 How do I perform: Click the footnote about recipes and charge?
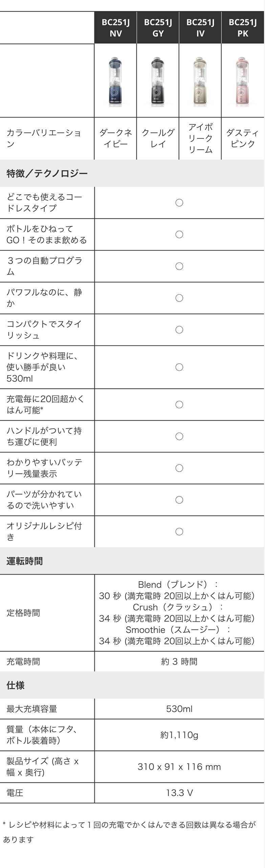(x=129, y=832)
